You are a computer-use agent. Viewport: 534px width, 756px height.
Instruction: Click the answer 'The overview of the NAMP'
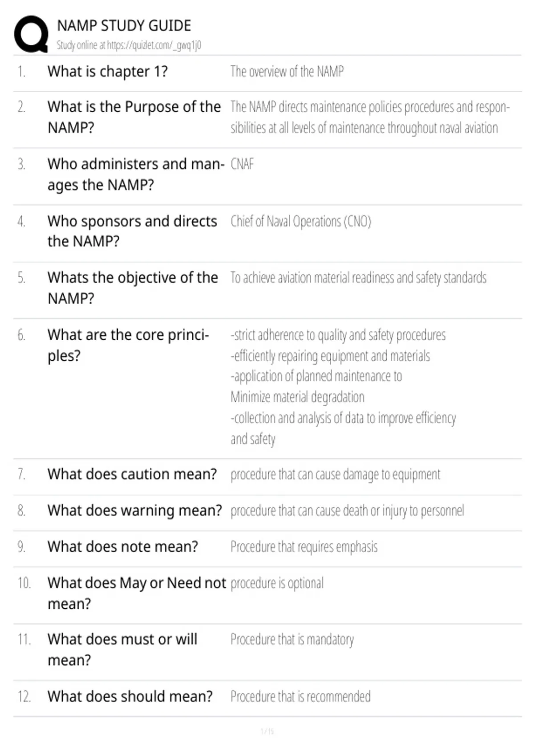point(287,71)
